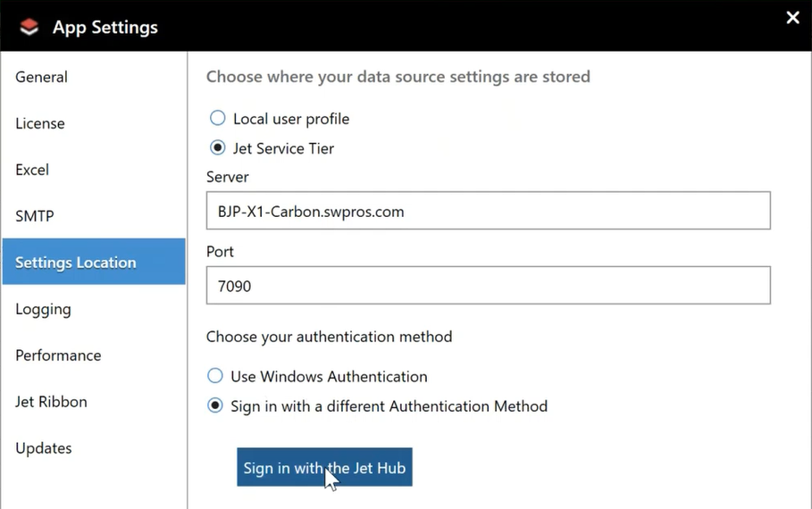Click the 'Port' field label
Screen dimensions: 812x509
pyautogui.click(x=220, y=252)
